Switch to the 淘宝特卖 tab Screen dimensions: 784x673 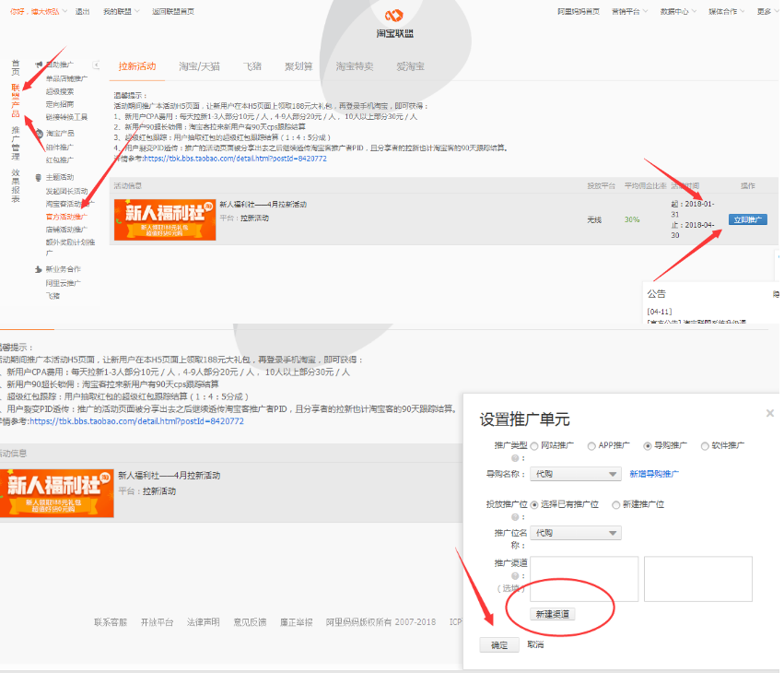[x=355, y=66]
